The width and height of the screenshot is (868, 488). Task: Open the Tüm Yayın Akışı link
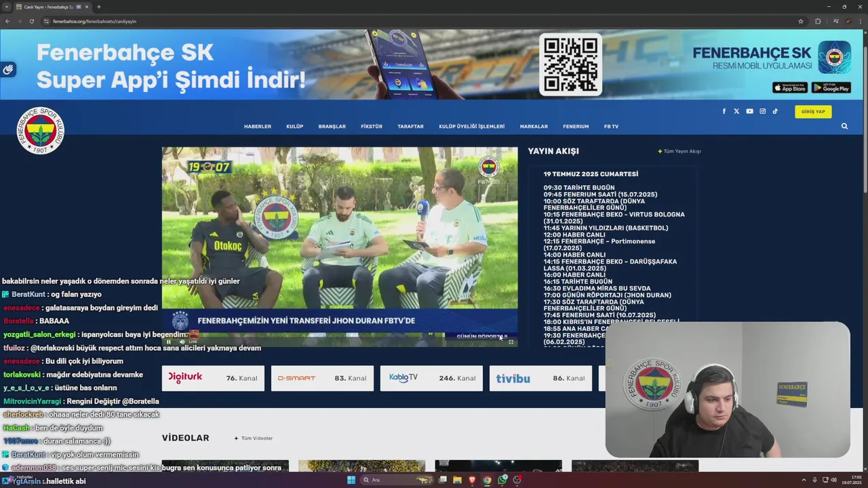tap(679, 151)
